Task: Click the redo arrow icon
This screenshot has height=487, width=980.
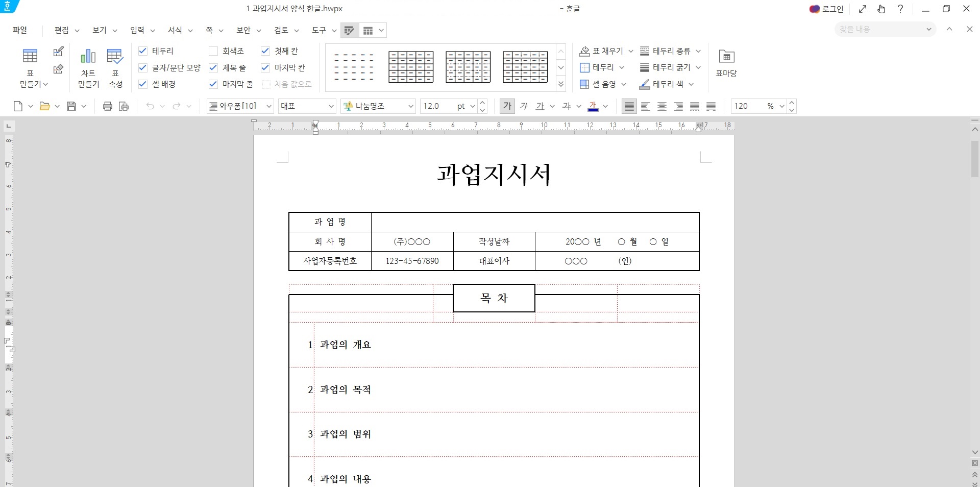Action: pyautogui.click(x=177, y=106)
